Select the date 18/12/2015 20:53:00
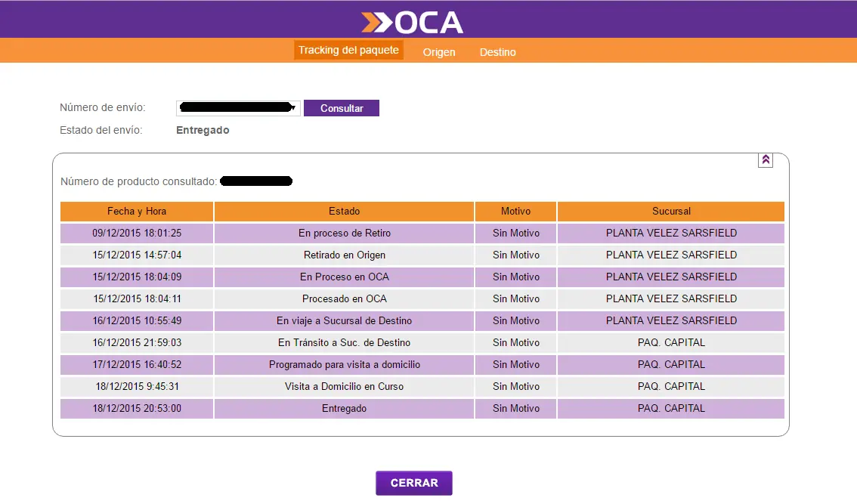Viewport: 857px width, 504px height. tap(137, 408)
